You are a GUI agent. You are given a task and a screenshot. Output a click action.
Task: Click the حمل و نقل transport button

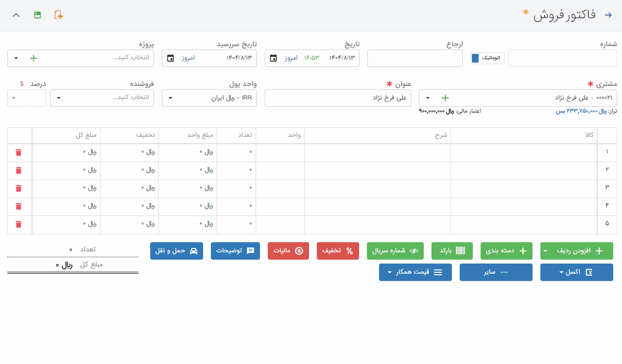pos(176,251)
